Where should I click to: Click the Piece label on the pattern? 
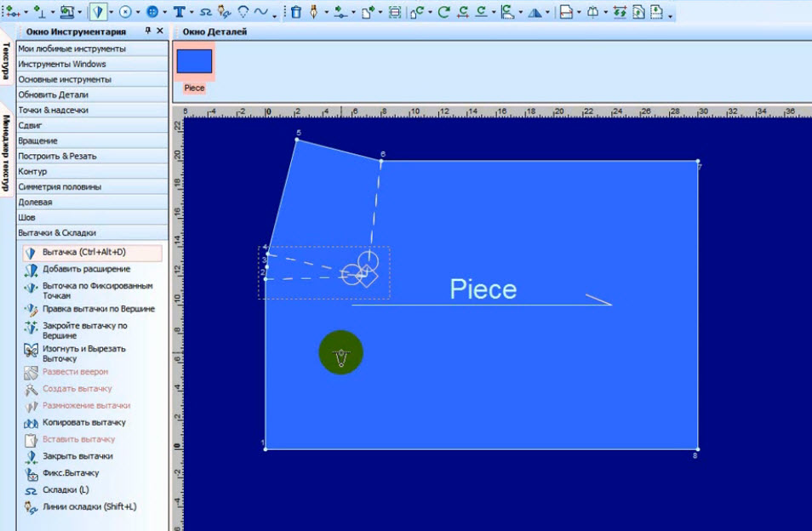[483, 288]
